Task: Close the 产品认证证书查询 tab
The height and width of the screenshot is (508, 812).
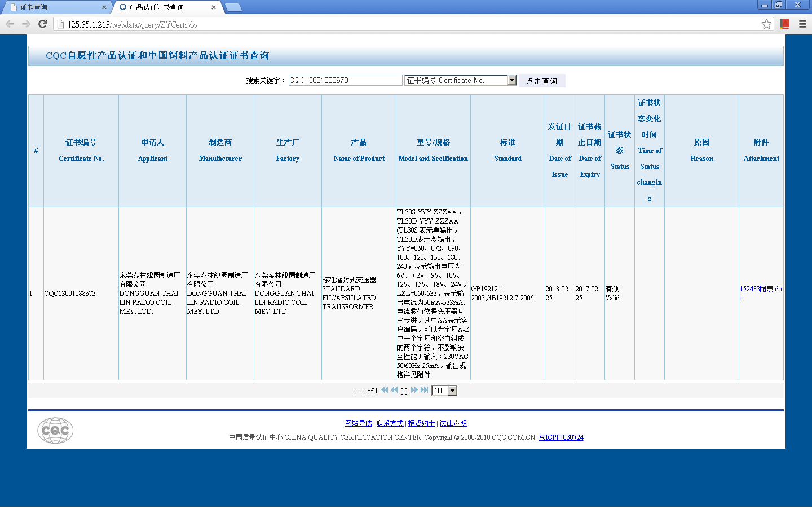Action: click(x=213, y=7)
